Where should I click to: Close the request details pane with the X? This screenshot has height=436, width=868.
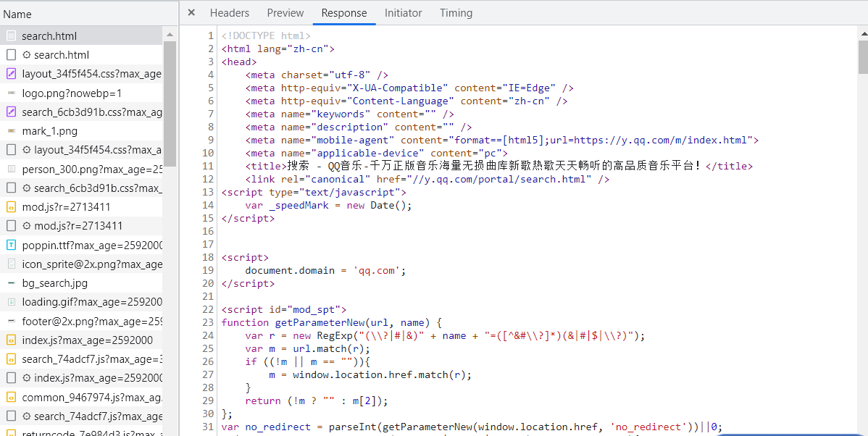pos(191,13)
